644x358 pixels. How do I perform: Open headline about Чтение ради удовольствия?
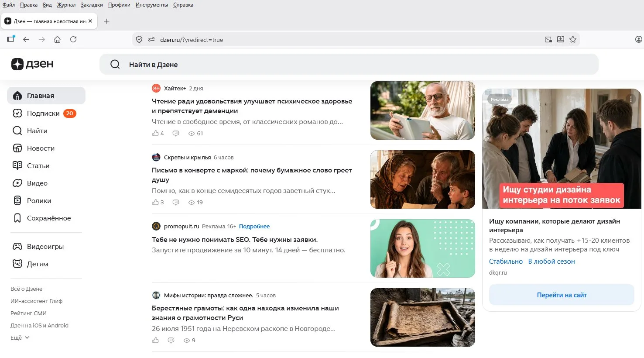(252, 106)
